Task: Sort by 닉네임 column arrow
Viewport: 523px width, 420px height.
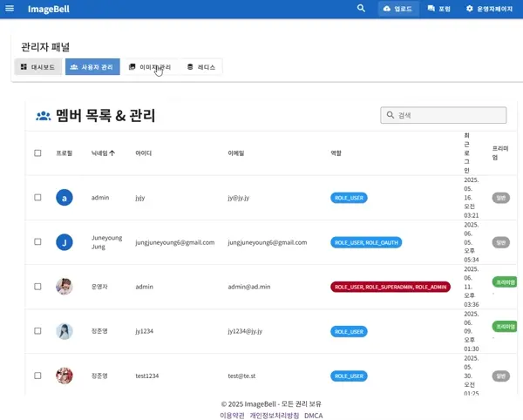Action: (x=112, y=153)
